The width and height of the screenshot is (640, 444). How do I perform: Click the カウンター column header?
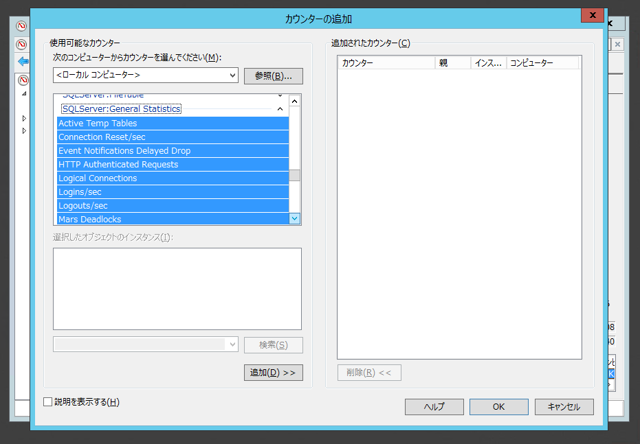[387, 63]
